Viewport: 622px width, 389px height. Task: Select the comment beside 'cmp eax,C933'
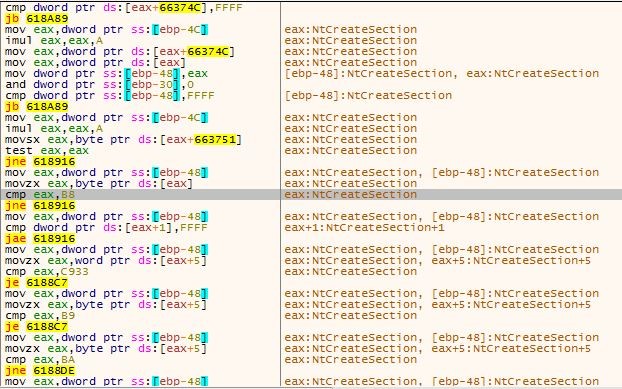[x=351, y=272]
